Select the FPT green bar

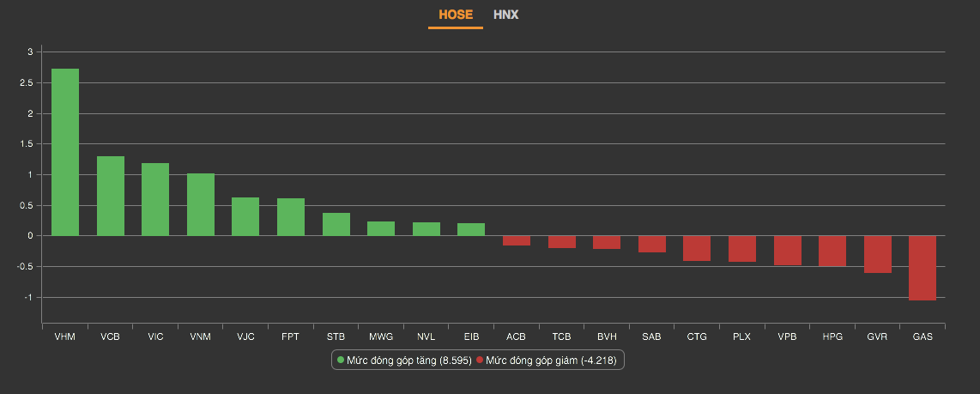click(x=291, y=217)
